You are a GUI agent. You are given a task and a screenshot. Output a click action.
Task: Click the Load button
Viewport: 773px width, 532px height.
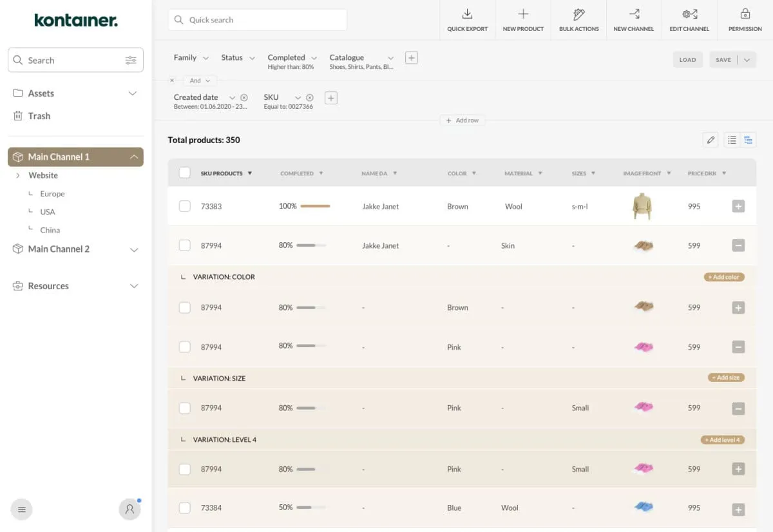[x=687, y=60]
